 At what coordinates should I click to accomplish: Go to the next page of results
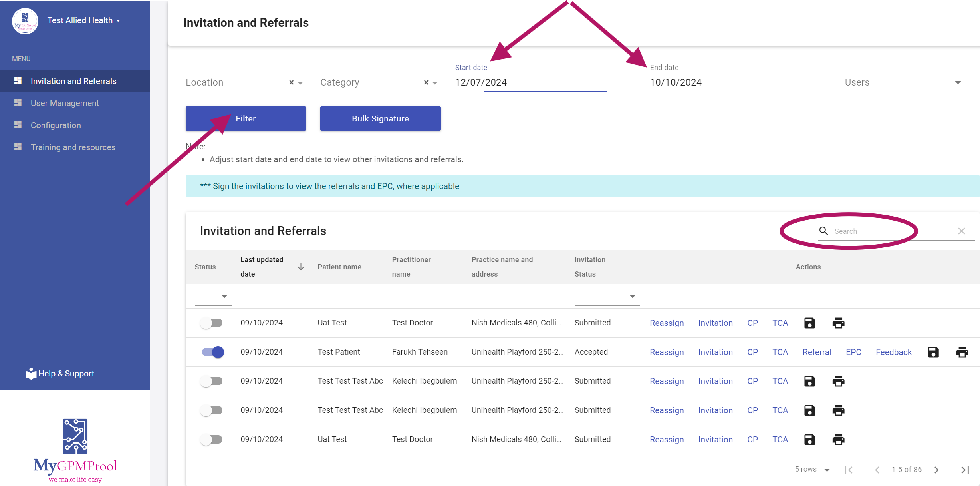pyautogui.click(x=936, y=470)
